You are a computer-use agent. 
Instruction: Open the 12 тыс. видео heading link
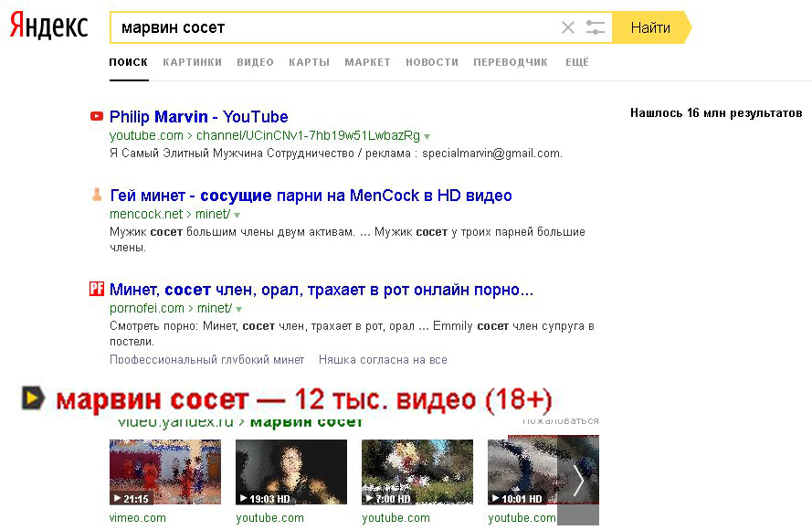point(304,399)
